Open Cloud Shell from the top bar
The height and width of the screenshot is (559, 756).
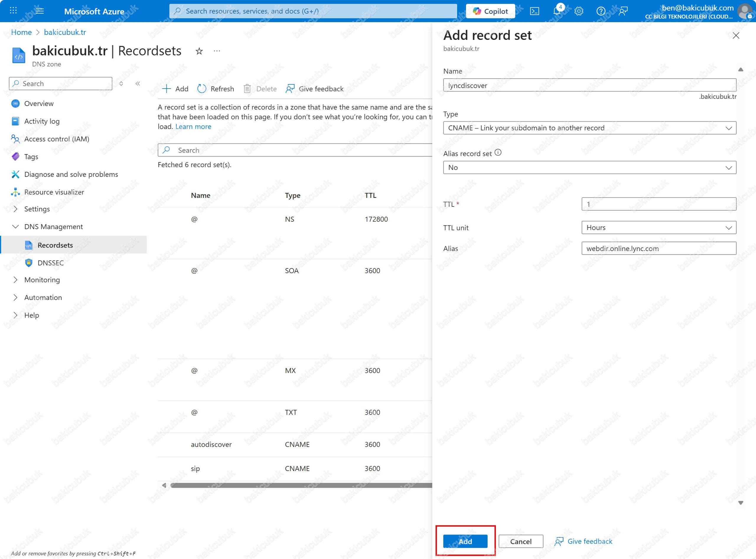click(534, 11)
